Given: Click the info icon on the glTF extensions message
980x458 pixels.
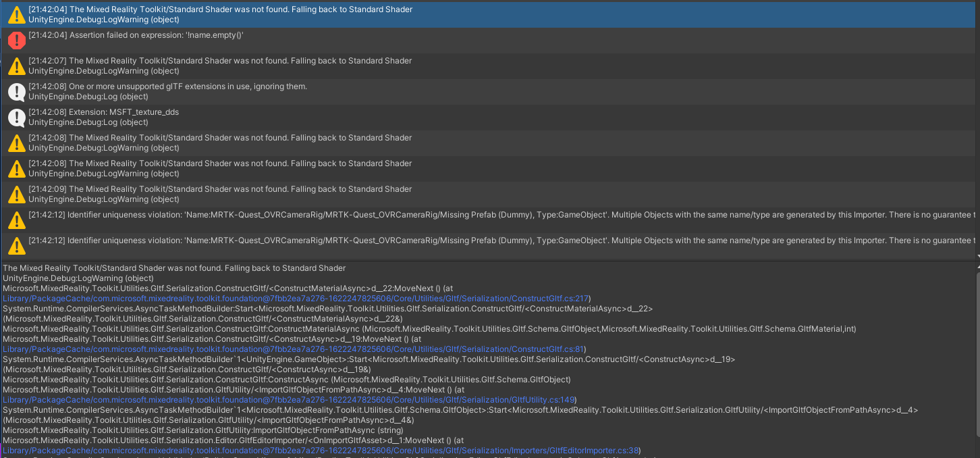Looking at the screenshot, I should pyautogui.click(x=16, y=91).
